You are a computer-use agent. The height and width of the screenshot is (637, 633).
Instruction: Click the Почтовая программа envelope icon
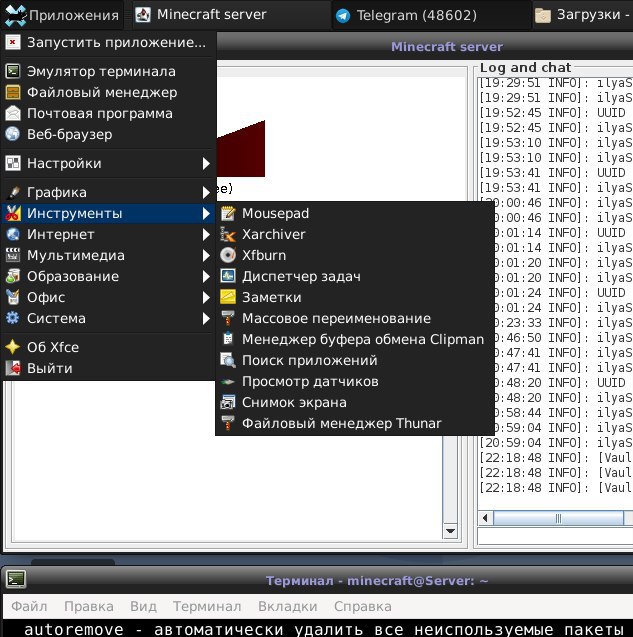[13, 113]
